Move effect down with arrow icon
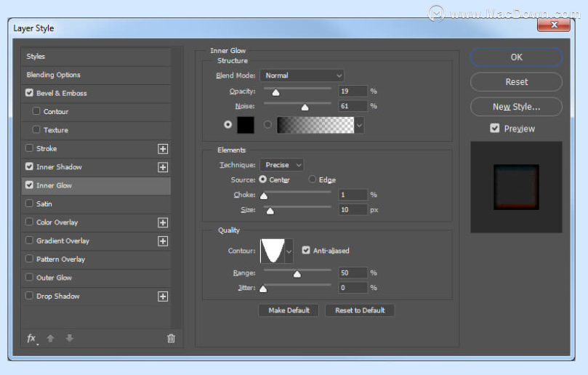This screenshot has width=588, height=375. (x=69, y=338)
